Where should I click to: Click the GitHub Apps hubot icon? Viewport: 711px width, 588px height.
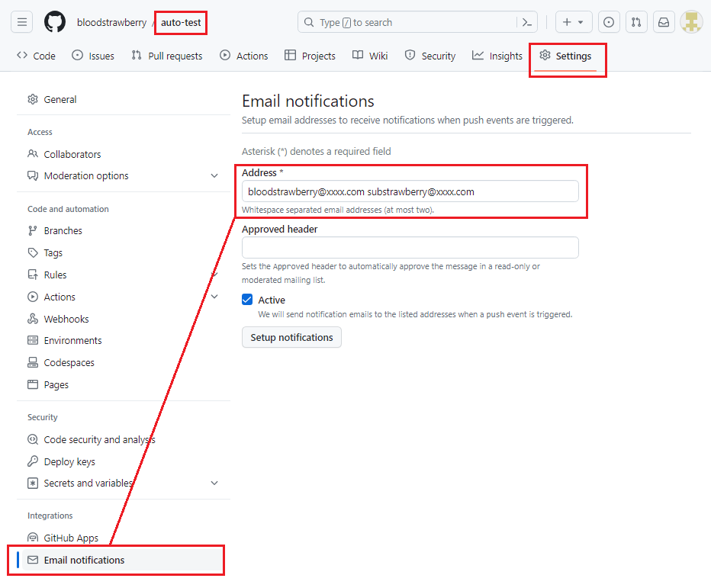[33, 538]
